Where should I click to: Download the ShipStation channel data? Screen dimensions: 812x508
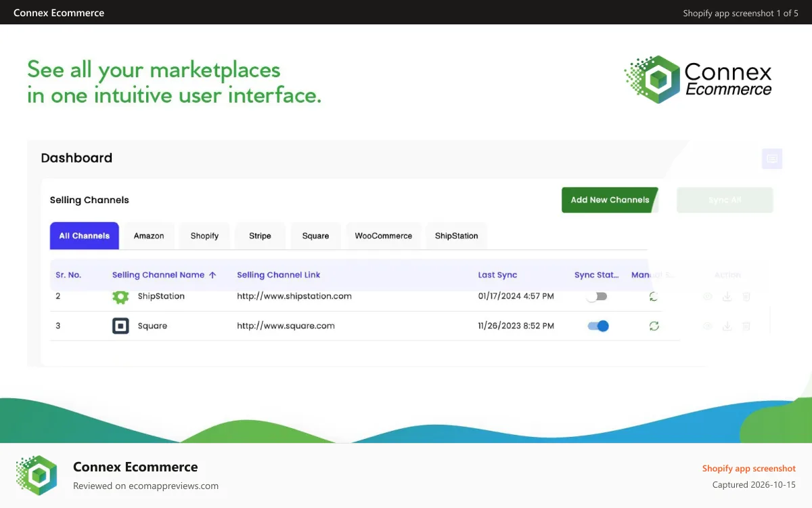click(727, 297)
